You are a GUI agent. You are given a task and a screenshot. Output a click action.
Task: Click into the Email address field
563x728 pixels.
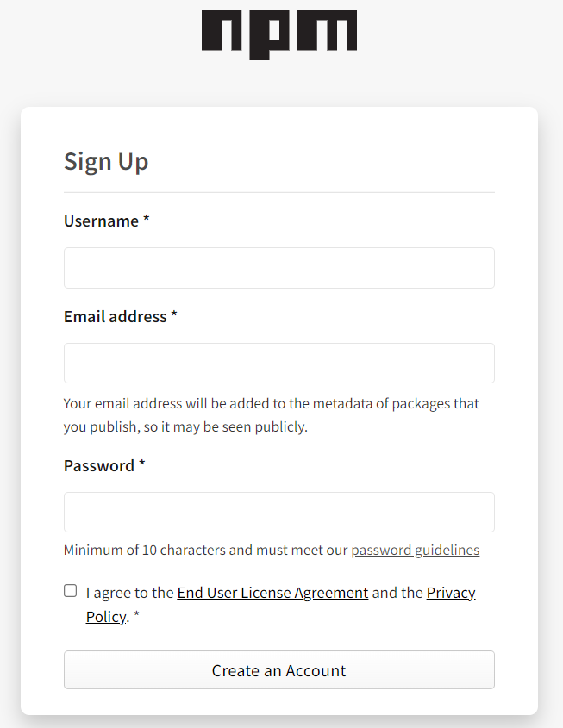coord(278,363)
